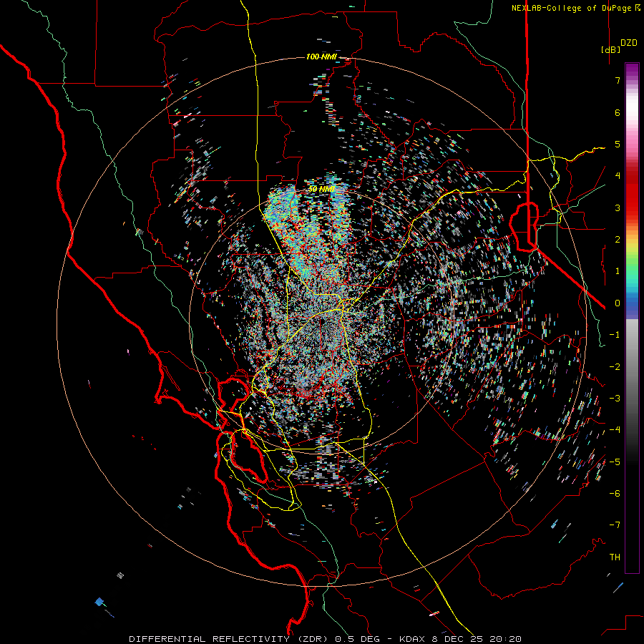Screen dimensions: 644x644
Task: Click the DZD legend title
Action: (x=629, y=43)
